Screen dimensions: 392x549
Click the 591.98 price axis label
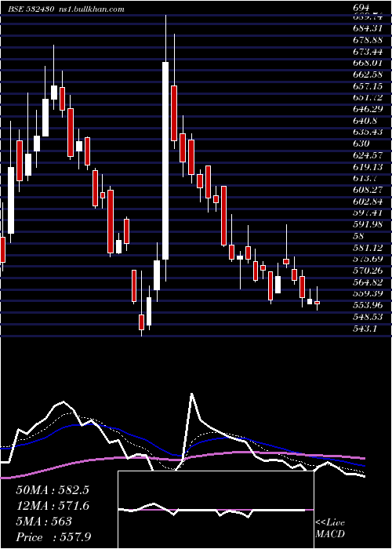[x=368, y=224]
